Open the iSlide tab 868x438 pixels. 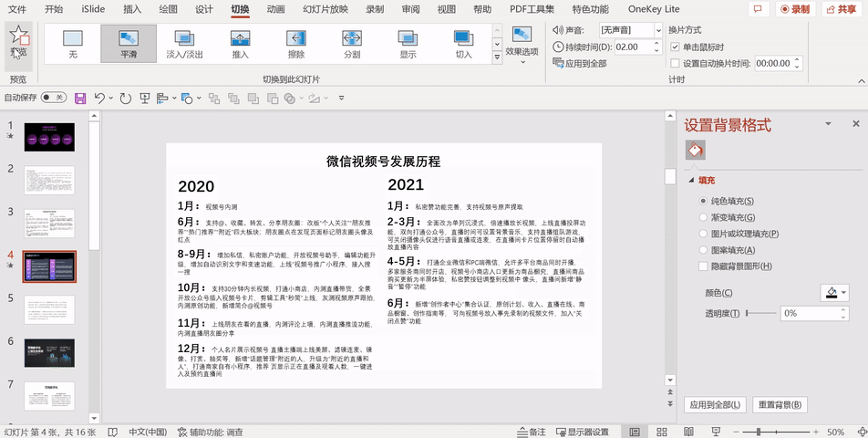point(93,9)
